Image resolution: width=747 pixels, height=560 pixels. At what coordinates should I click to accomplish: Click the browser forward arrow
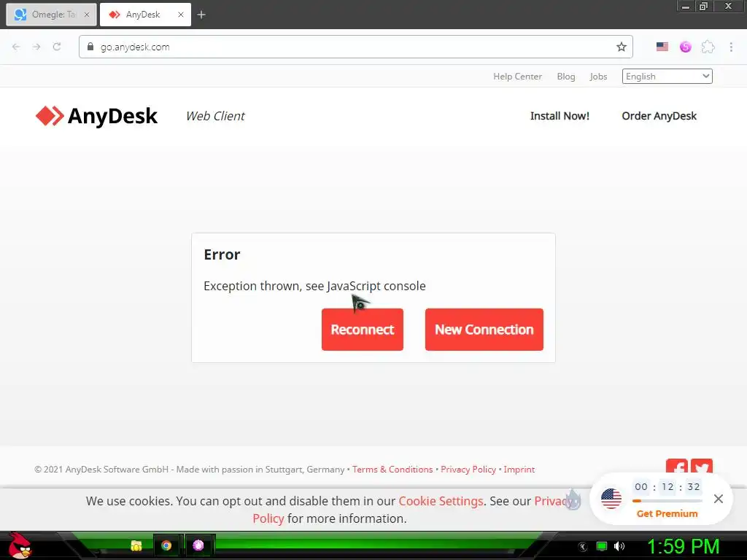(36, 47)
